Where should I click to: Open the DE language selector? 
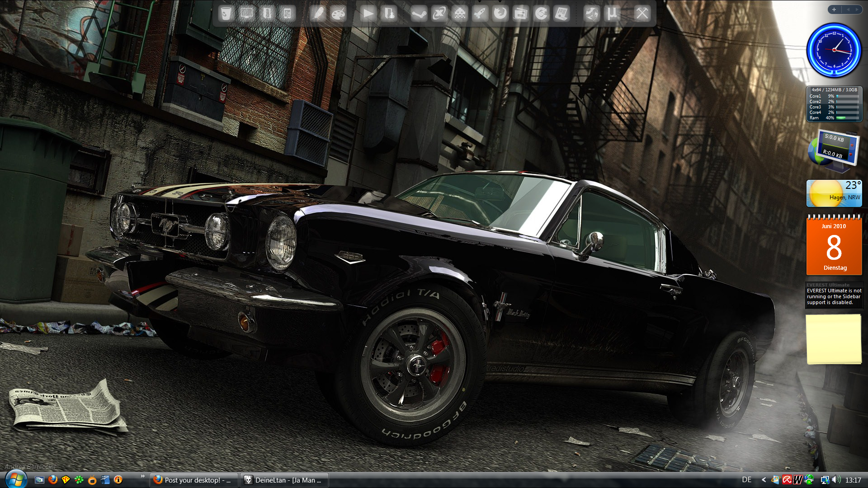click(746, 480)
